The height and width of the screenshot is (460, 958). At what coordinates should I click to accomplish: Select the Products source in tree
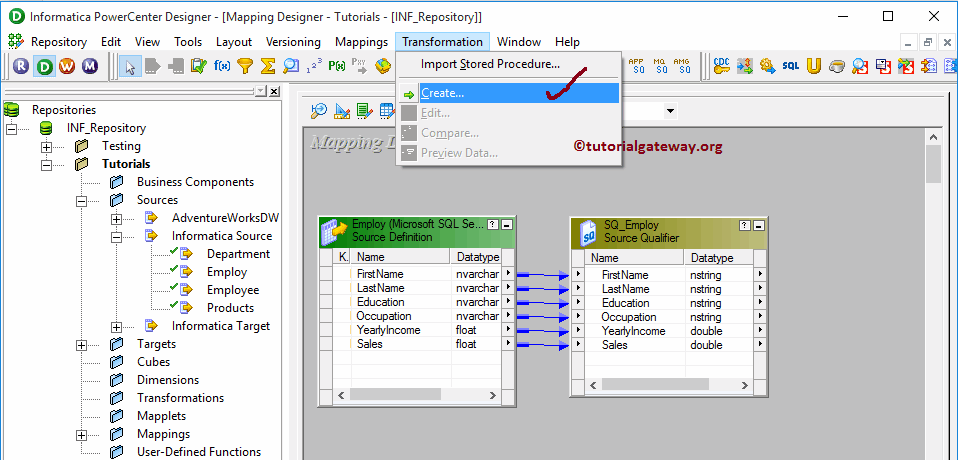coord(230,308)
